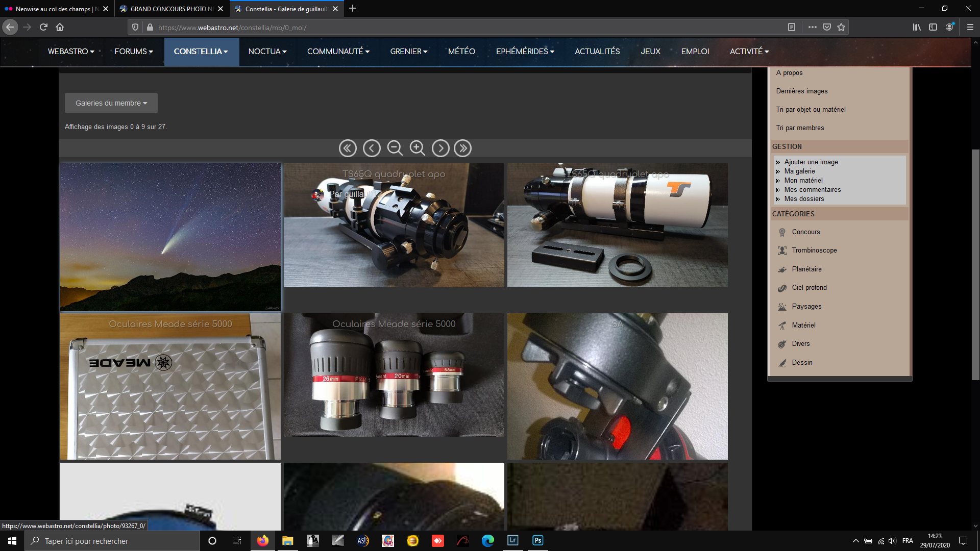Toggle the Firefox sidebar icon
The width and height of the screenshot is (980, 551).
933,27
